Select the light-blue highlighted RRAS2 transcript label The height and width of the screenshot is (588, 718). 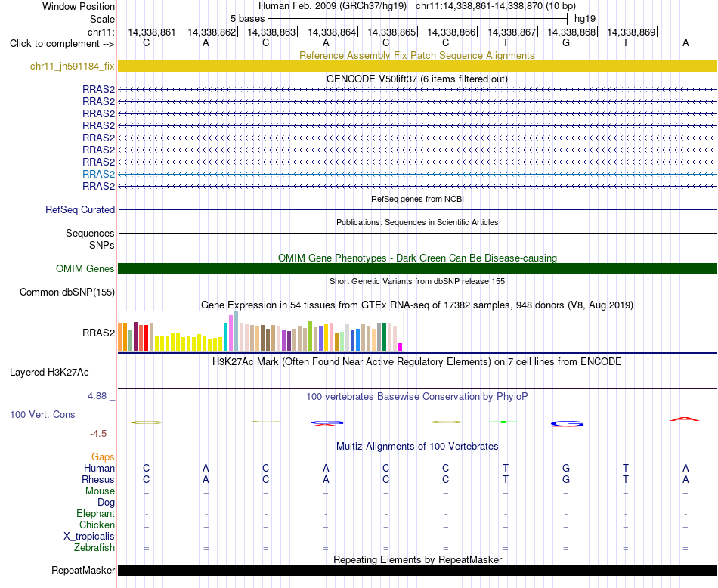[x=98, y=174]
